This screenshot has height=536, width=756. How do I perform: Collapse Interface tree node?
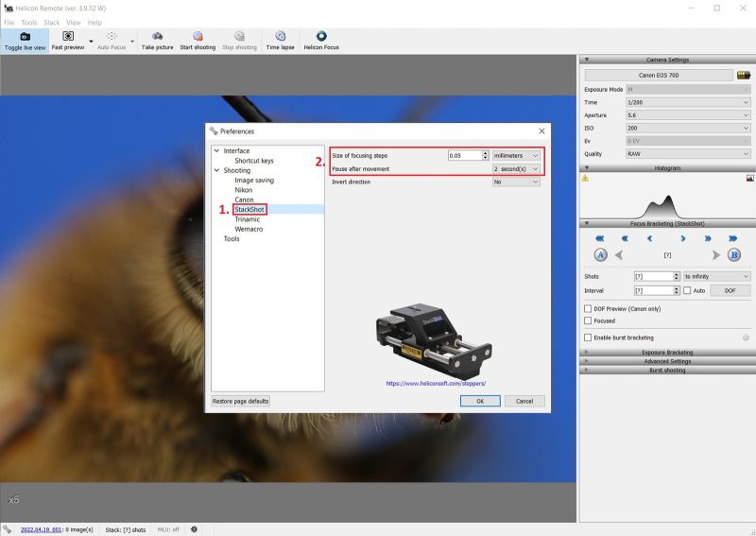click(x=217, y=150)
